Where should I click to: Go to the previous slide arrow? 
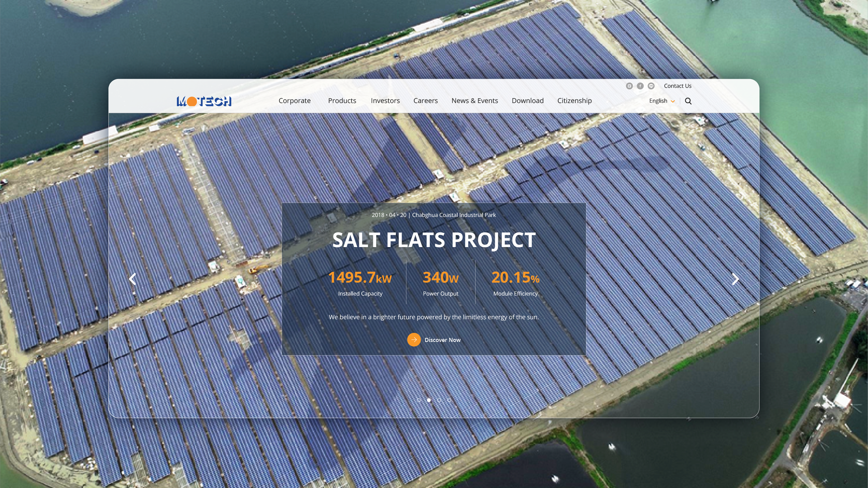point(133,279)
